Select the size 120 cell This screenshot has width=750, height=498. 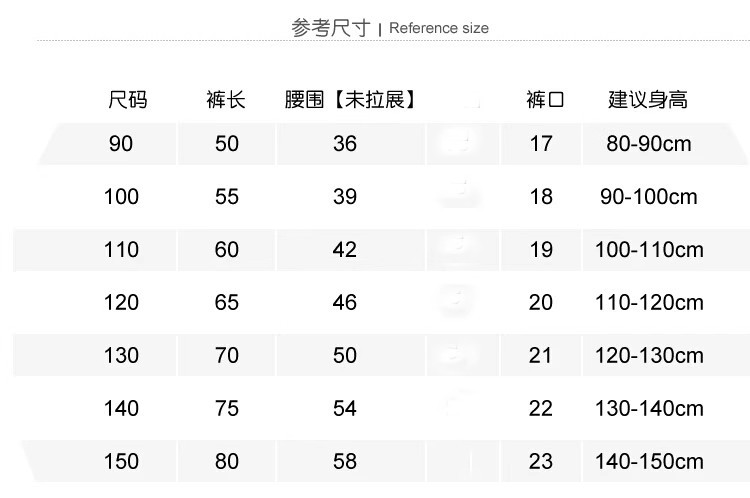pos(121,302)
